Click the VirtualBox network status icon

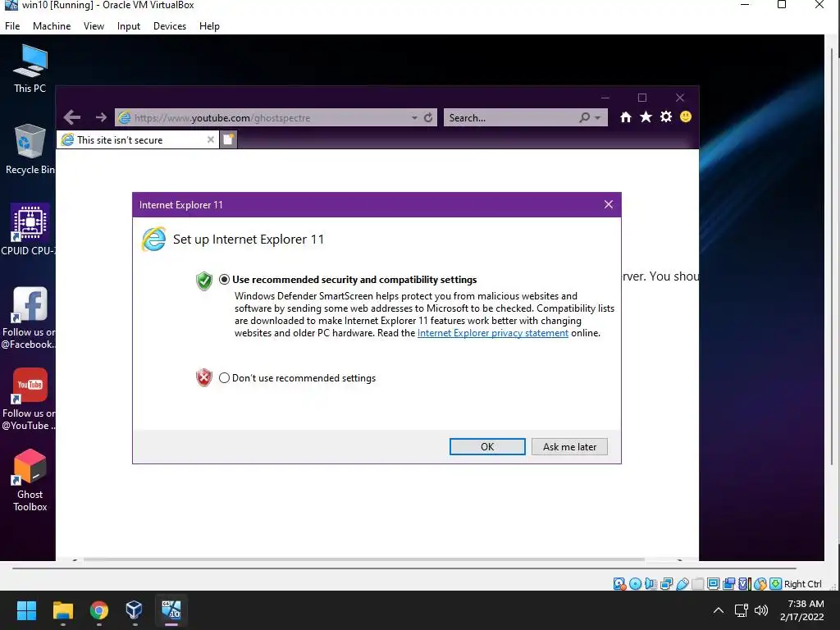point(666,584)
